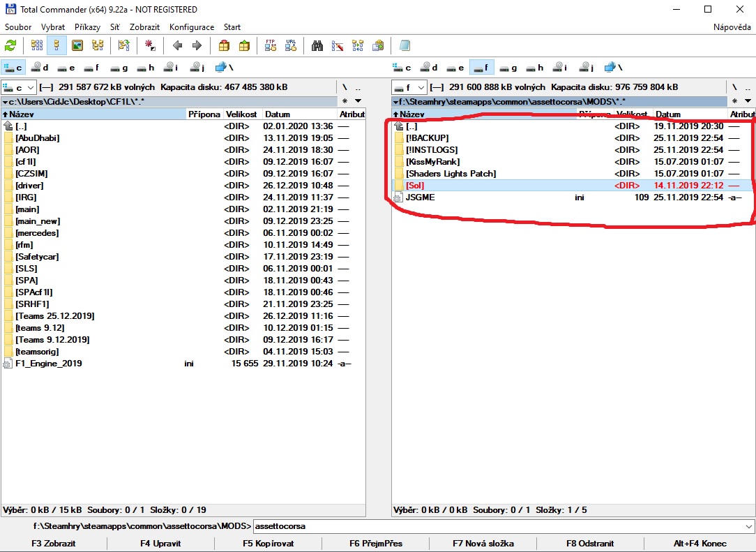Screen dimensions: 756x552
Task: Click F5 Kopírovat button
Action: (268, 544)
